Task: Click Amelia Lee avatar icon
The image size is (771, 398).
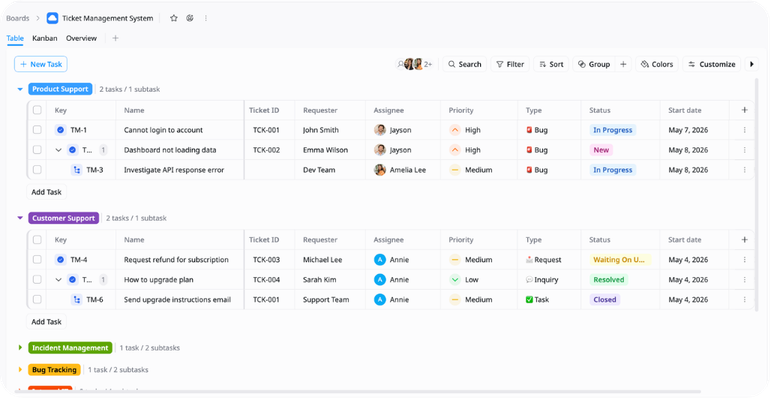Action: [380, 170]
